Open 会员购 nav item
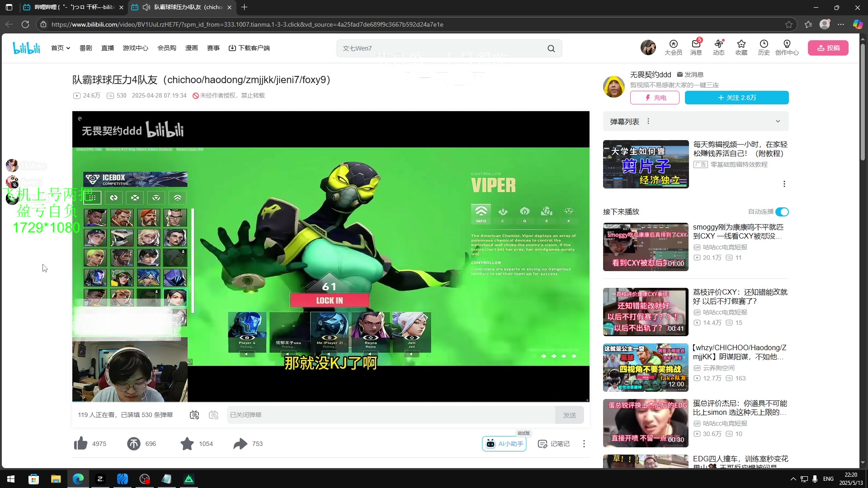 (x=167, y=48)
